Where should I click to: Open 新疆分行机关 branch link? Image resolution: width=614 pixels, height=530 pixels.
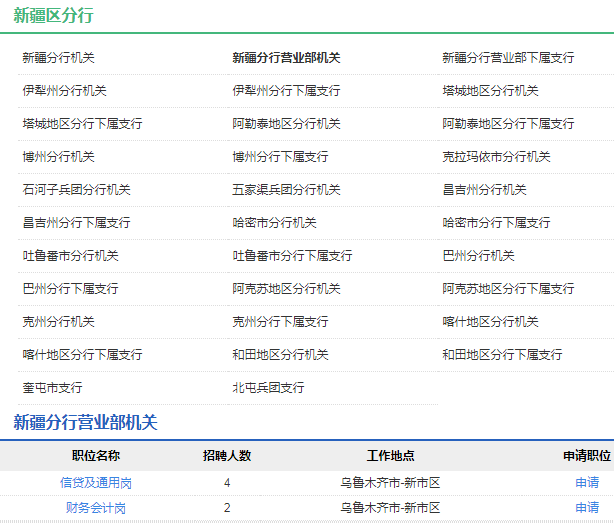[58, 58]
